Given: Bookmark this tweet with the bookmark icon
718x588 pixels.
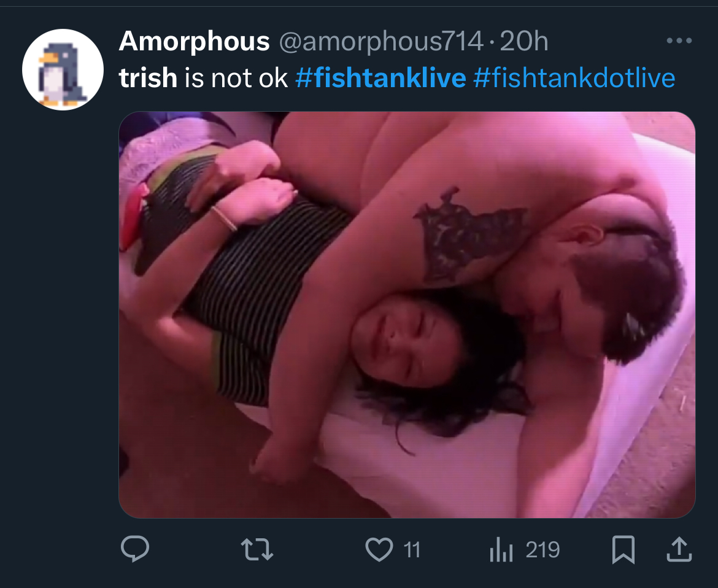Looking at the screenshot, I should click(623, 549).
